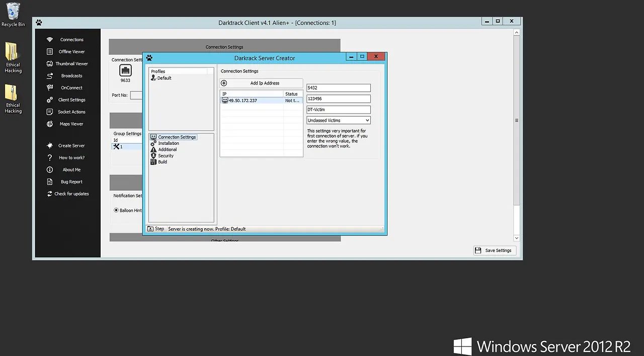Click the plus icon on Add Ip Address
Screen dimensions: 644x356
(x=224, y=83)
